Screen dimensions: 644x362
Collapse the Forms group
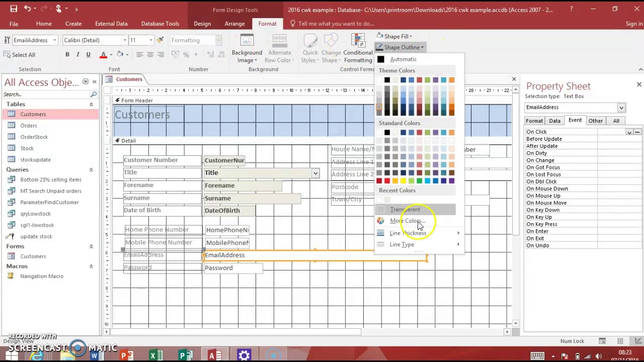pos(91,246)
